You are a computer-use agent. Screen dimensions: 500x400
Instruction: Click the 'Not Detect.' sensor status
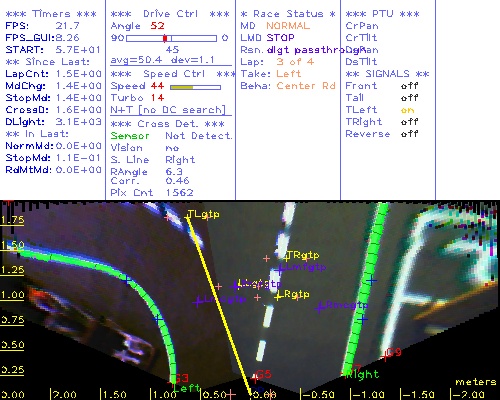199,136
